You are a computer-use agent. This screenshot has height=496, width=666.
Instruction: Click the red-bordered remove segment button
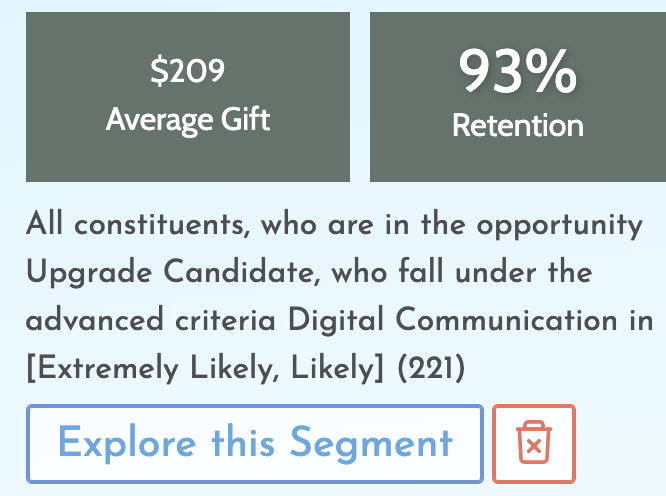533,444
